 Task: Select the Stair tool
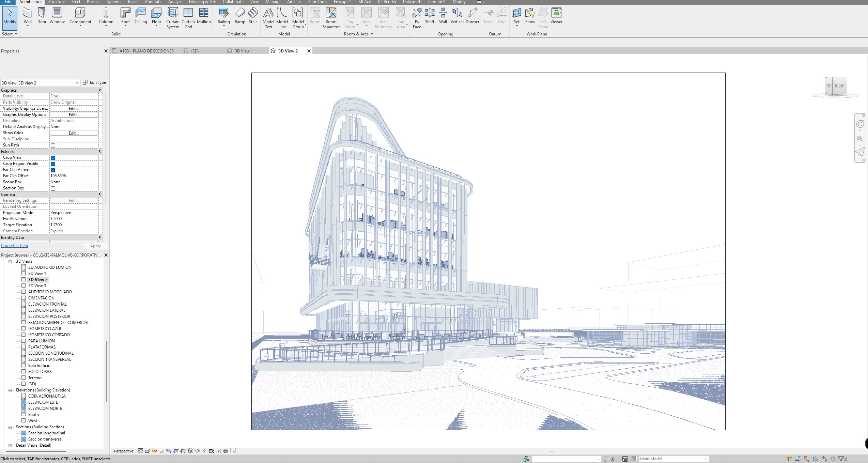coord(253,16)
